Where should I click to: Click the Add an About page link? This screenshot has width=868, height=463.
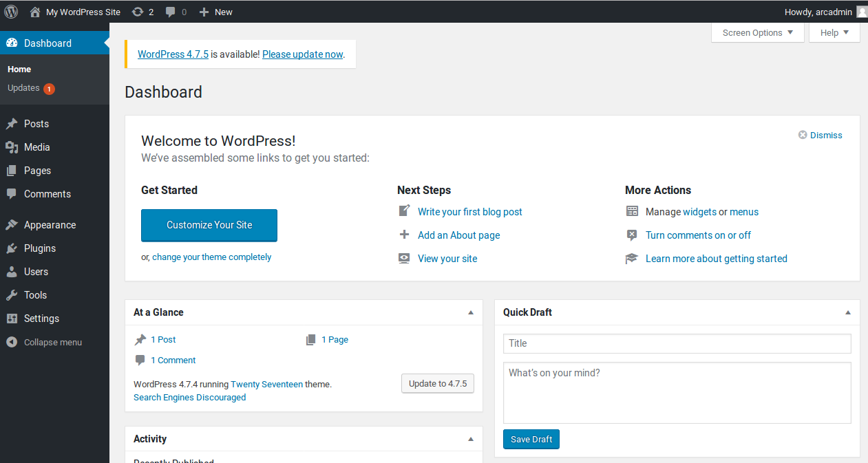click(x=459, y=235)
